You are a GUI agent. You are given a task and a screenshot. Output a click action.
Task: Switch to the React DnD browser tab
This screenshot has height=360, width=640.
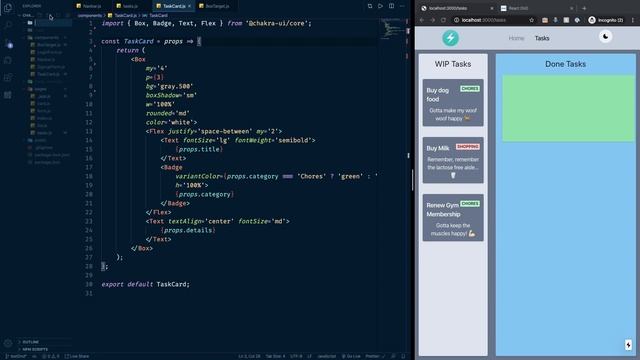(x=537, y=8)
